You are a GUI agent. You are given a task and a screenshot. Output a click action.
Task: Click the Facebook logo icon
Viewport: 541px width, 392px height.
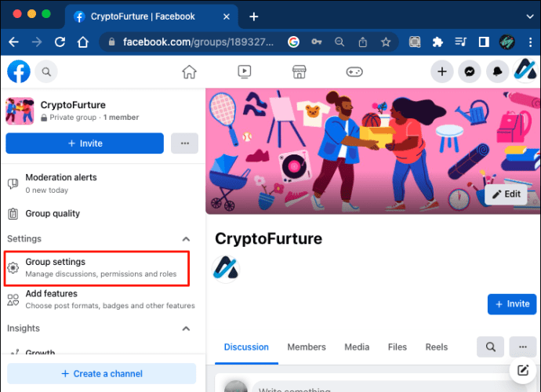(19, 71)
